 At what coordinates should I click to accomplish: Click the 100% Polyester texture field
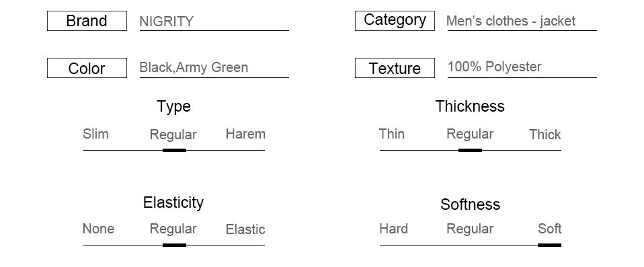[x=522, y=68]
